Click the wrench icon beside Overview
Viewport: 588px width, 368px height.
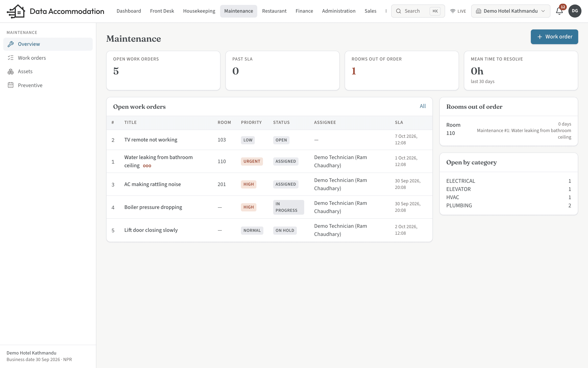[11, 44]
